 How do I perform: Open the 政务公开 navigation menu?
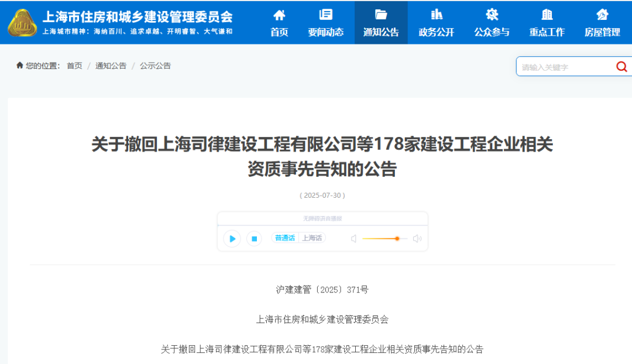(x=437, y=23)
